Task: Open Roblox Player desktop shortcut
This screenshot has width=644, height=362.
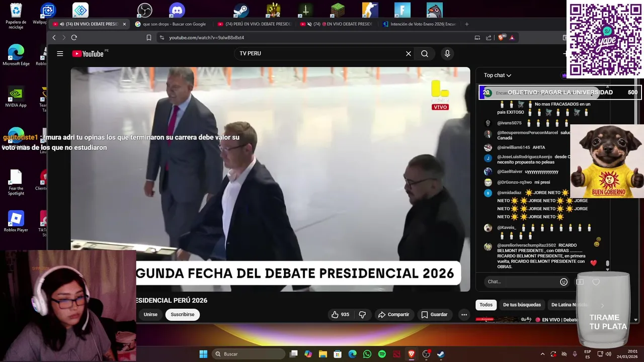Action: point(16,221)
